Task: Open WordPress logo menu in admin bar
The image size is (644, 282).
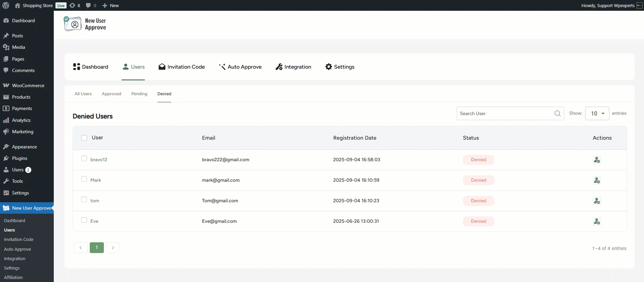Action: tap(6, 5)
